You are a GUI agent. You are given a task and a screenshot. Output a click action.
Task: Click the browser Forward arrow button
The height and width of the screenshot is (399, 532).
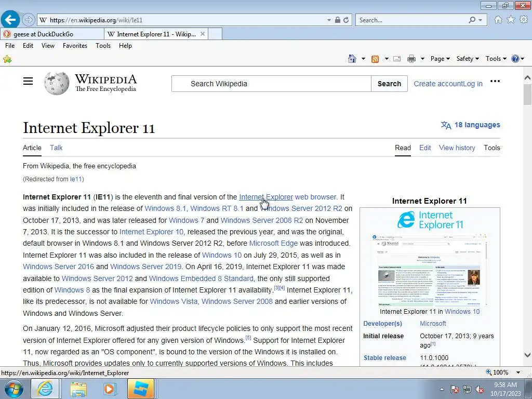(x=29, y=20)
